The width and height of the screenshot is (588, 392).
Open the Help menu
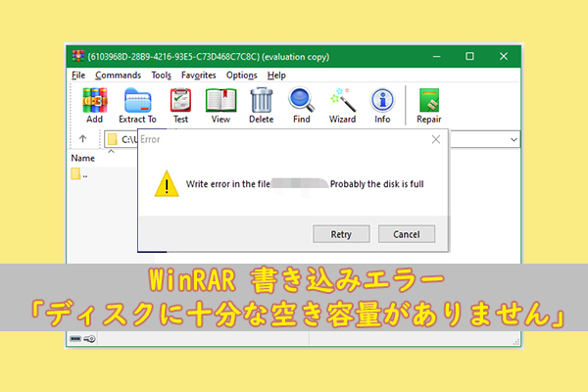click(276, 75)
